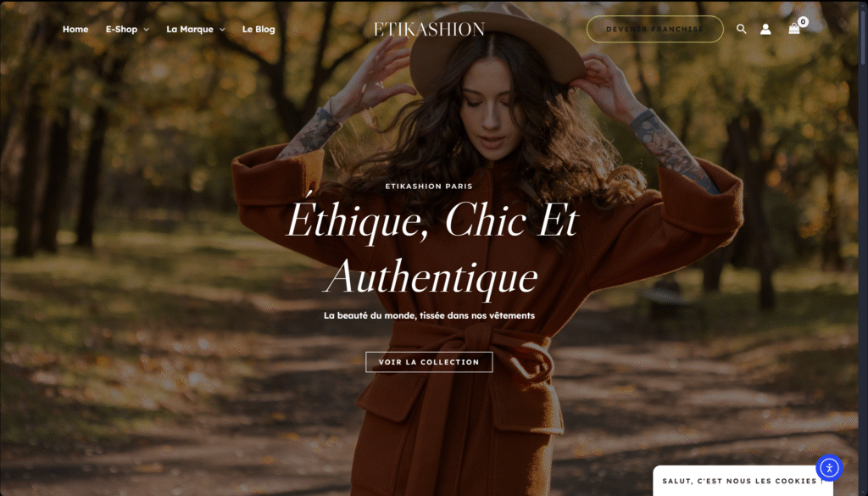
Task: Click the Éthique, Chic Et Authentique headline
Action: (431, 248)
